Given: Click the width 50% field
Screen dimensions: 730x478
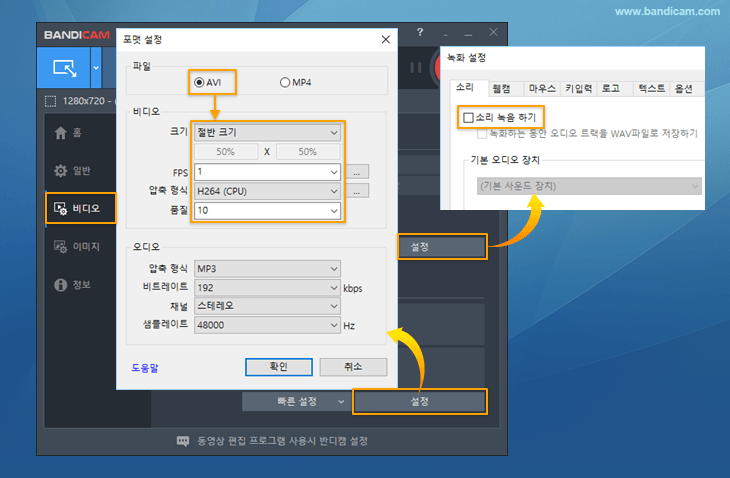Looking at the screenshot, I should (x=225, y=152).
